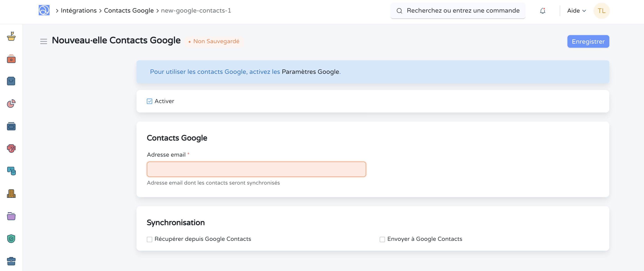Screen dimensions: 644x271
Task: Select the orange cash register sidebar icon
Action: (11, 59)
